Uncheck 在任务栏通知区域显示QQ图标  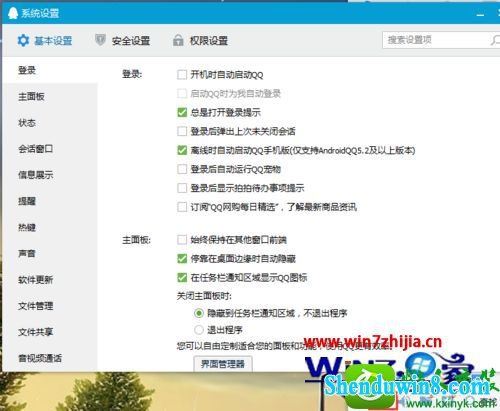[182, 278]
